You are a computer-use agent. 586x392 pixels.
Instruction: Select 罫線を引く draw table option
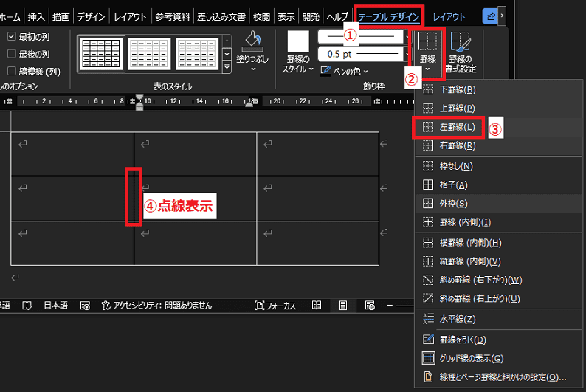click(462, 340)
